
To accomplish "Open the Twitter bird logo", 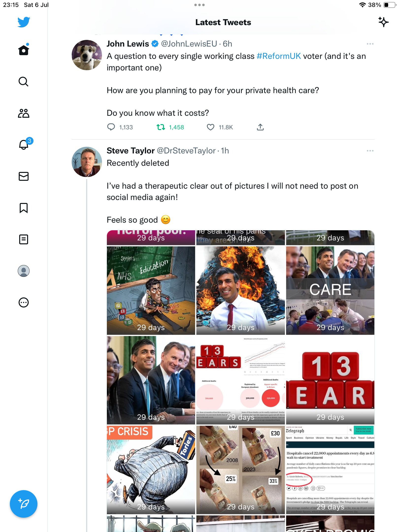I will 24,22.
